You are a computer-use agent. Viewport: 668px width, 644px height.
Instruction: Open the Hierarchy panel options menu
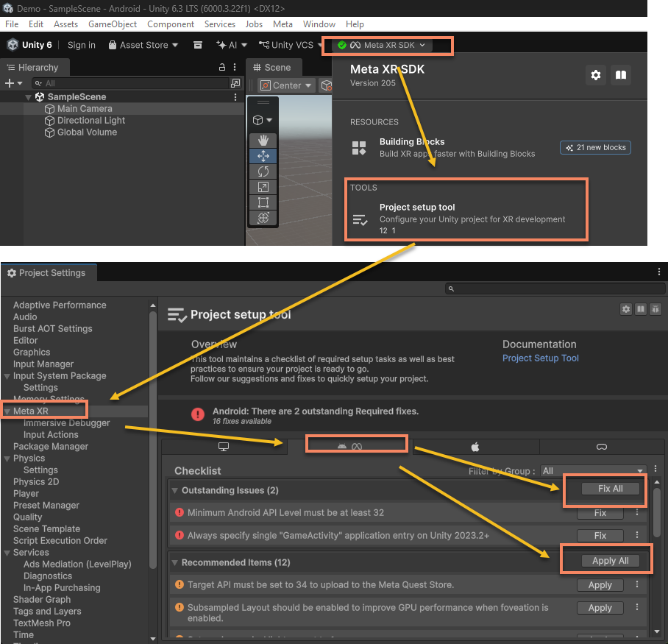(235, 67)
